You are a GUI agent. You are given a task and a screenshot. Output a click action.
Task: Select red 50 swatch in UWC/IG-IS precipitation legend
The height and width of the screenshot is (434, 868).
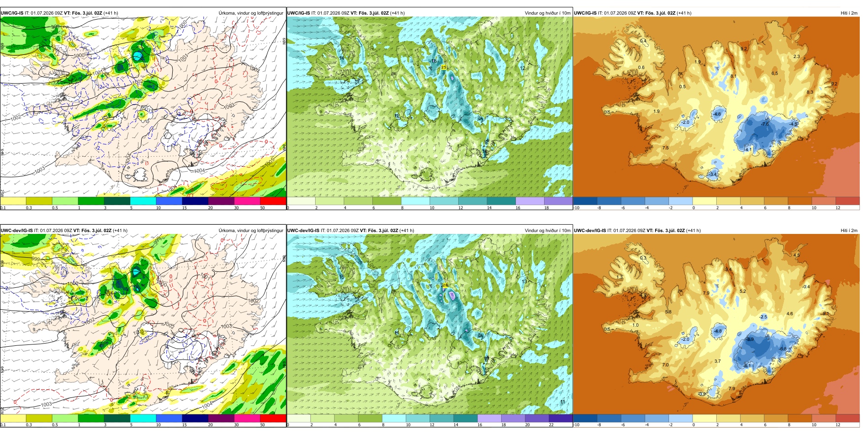273,201
